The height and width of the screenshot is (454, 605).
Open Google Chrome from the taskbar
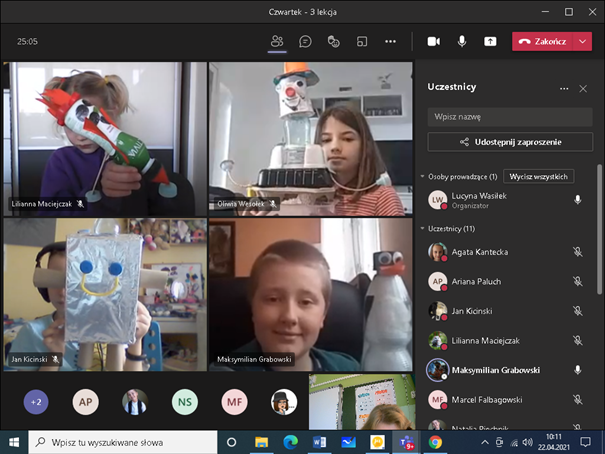[435, 441]
